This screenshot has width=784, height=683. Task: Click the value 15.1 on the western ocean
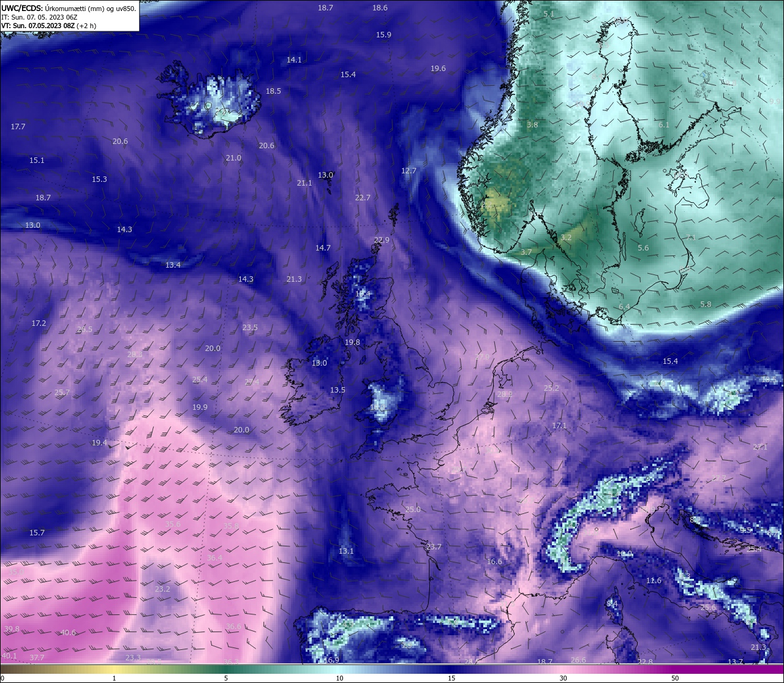(x=37, y=160)
